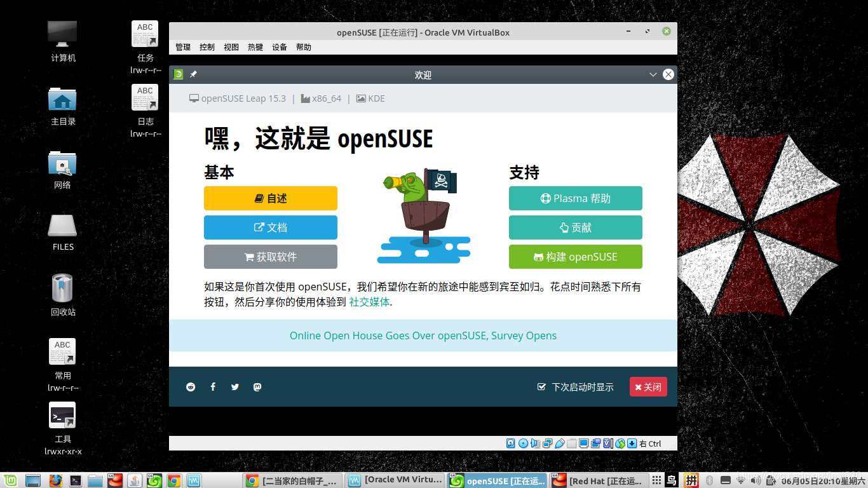Click the show desktop icon in taskbar
The height and width of the screenshot is (488, 868).
[32, 481]
